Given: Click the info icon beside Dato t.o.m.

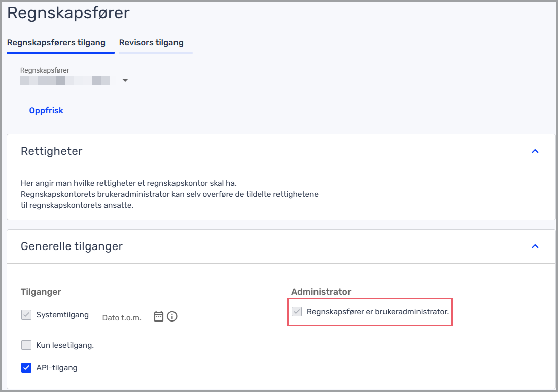Looking at the screenshot, I should coord(172,316).
